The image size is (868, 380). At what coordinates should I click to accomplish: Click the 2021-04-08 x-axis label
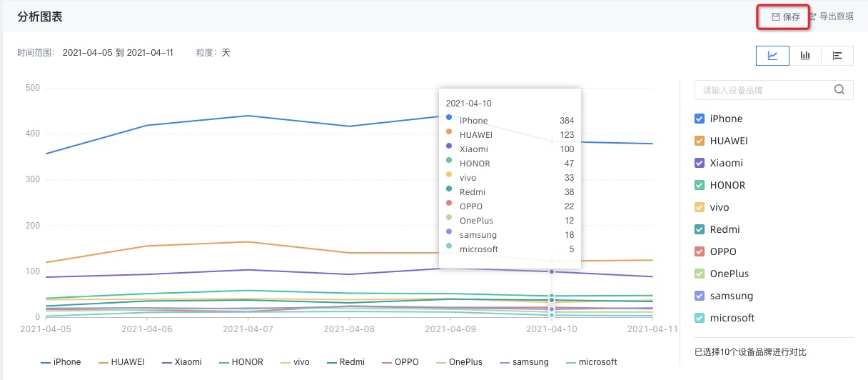click(350, 329)
